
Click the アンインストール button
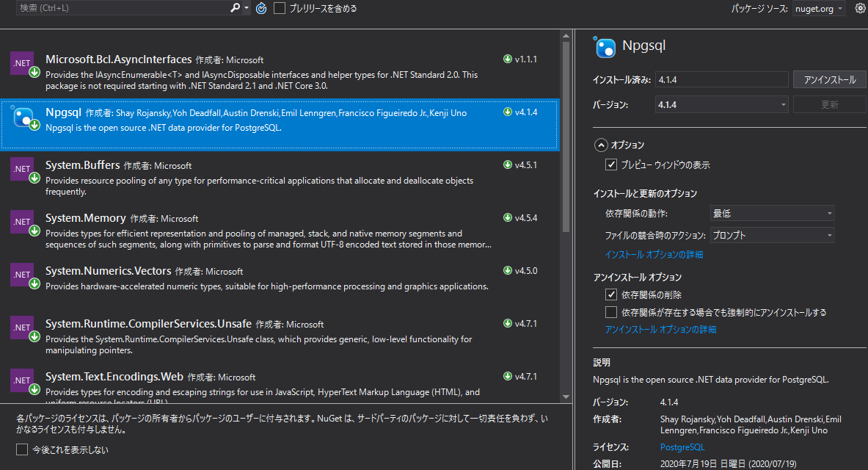829,79
